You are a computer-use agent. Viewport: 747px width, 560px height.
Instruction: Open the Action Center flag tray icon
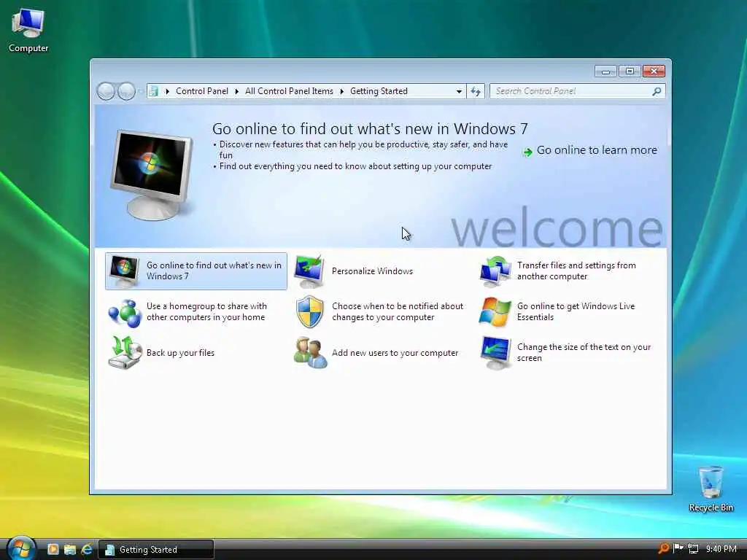click(x=678, y=548)
